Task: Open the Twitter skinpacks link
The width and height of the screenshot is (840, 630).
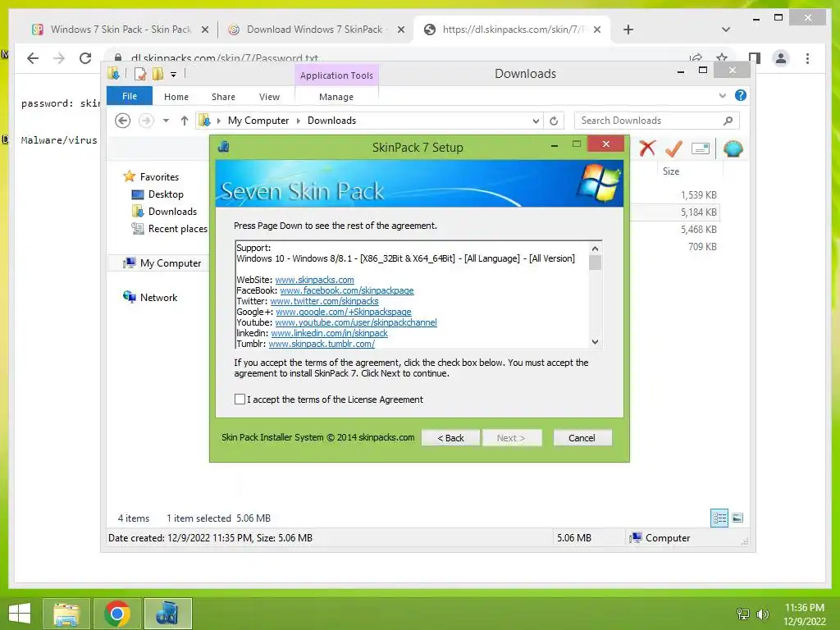Action: click(x=324, y=301)
